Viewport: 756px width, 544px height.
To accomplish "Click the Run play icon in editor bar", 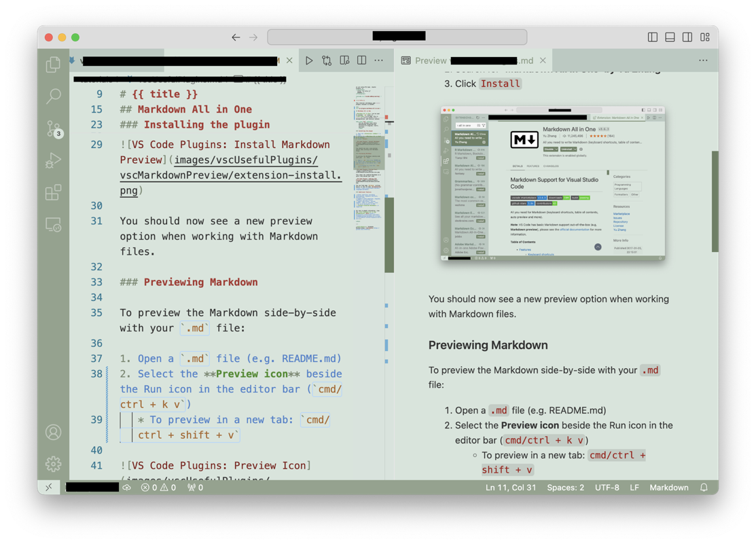I will click(309, 60).
